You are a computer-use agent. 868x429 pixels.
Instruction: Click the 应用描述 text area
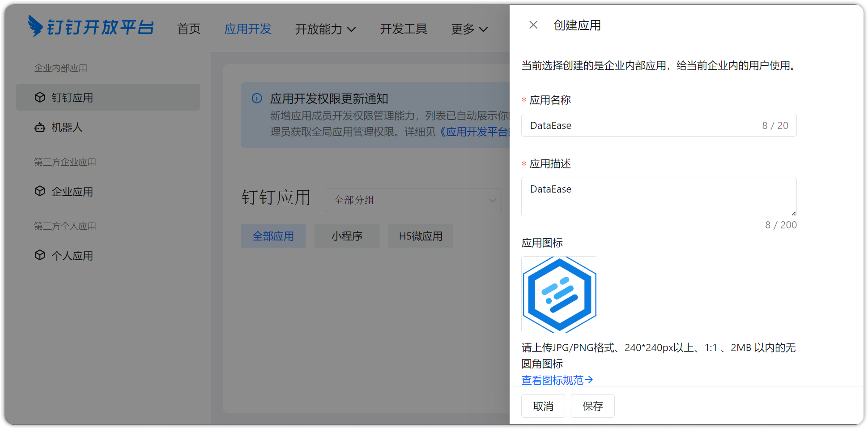(659, 197)
